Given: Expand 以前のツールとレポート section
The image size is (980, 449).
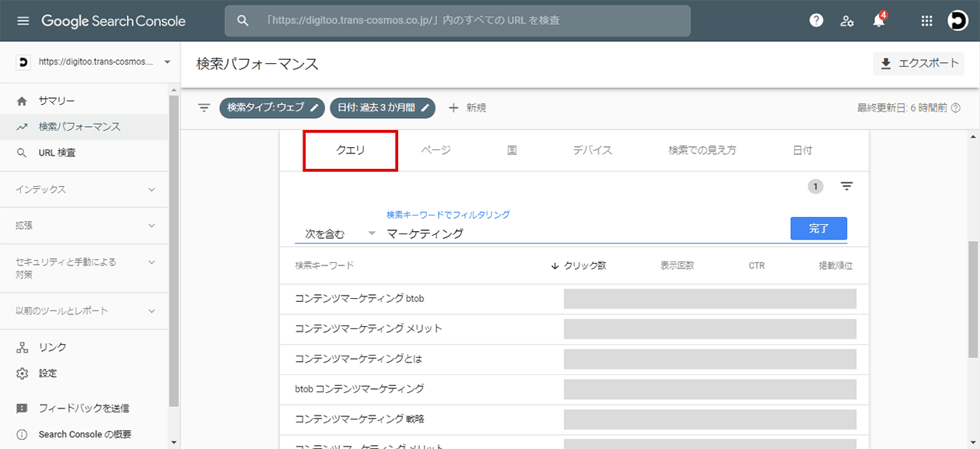Looking at the screenshot, I should (84, 310).
